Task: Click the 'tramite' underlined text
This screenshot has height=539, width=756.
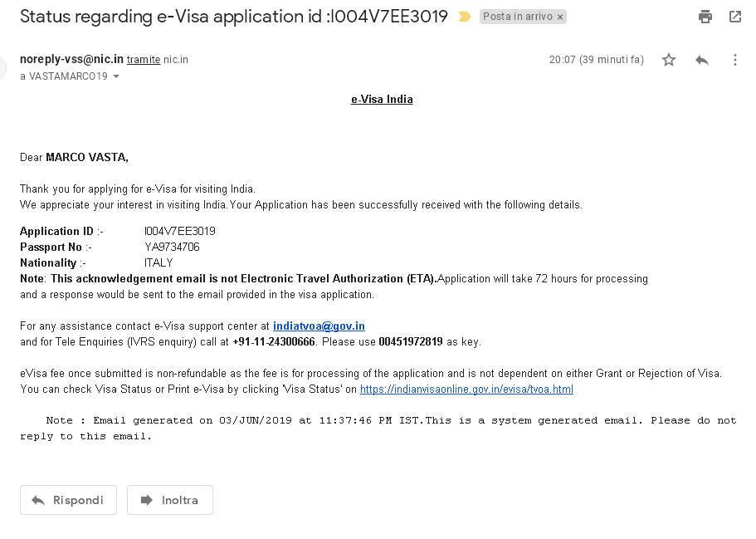Action: 143,60
